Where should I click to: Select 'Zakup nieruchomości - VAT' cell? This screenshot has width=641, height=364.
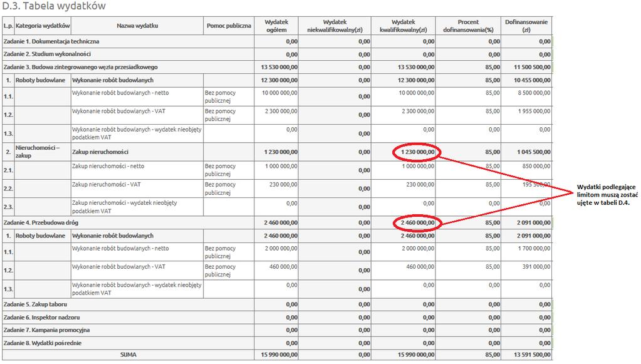(137, 189)
